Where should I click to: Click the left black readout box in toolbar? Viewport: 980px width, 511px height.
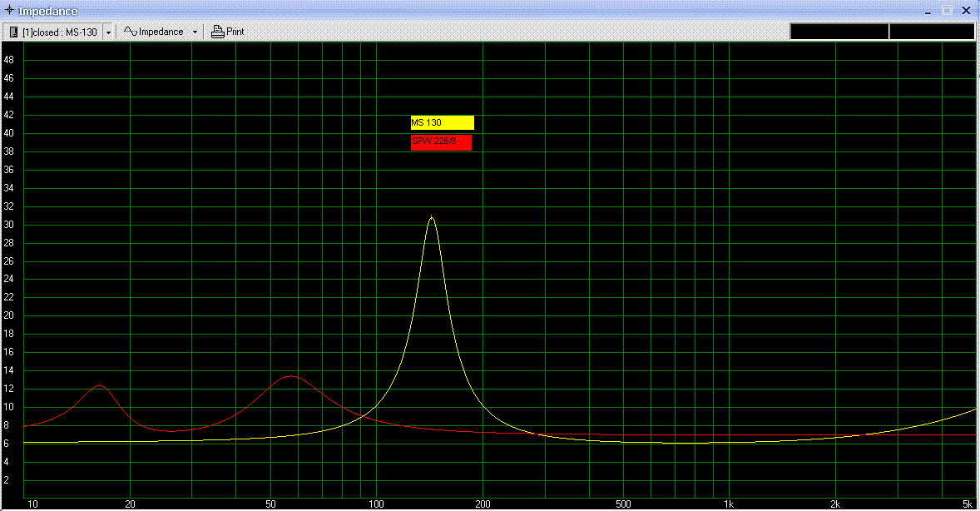(x=839, y=32)
